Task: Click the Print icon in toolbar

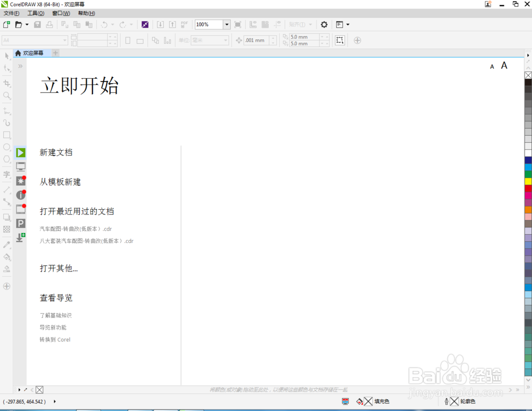Action: click(x=49, y=24)
